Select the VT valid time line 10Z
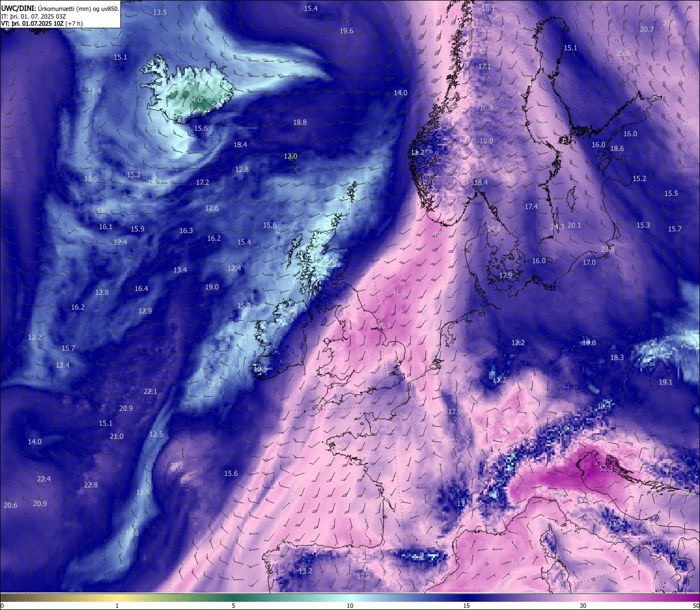 pos(42,24)
